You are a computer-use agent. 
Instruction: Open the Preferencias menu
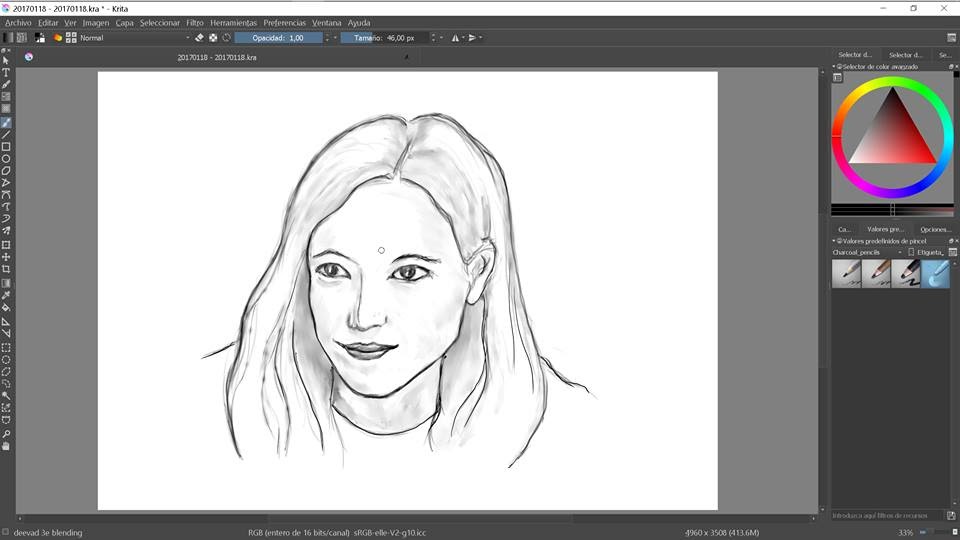(x=284, y=23)
